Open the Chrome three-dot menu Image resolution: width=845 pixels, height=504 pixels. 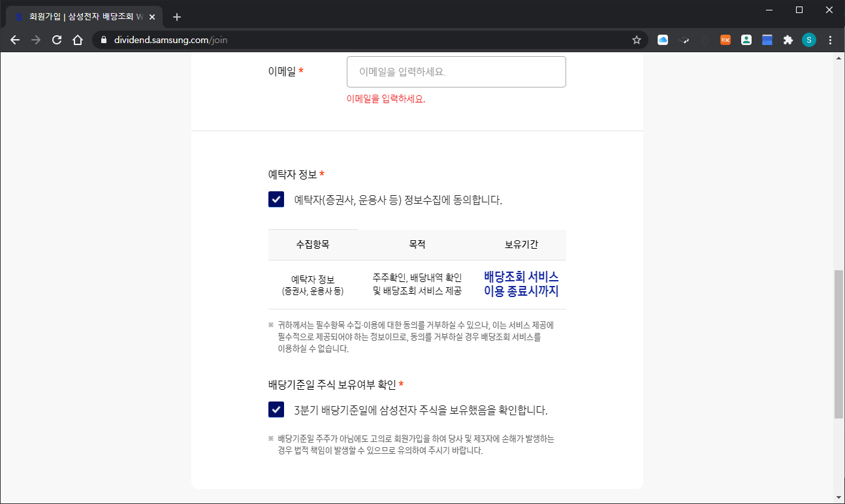point(831,40)
